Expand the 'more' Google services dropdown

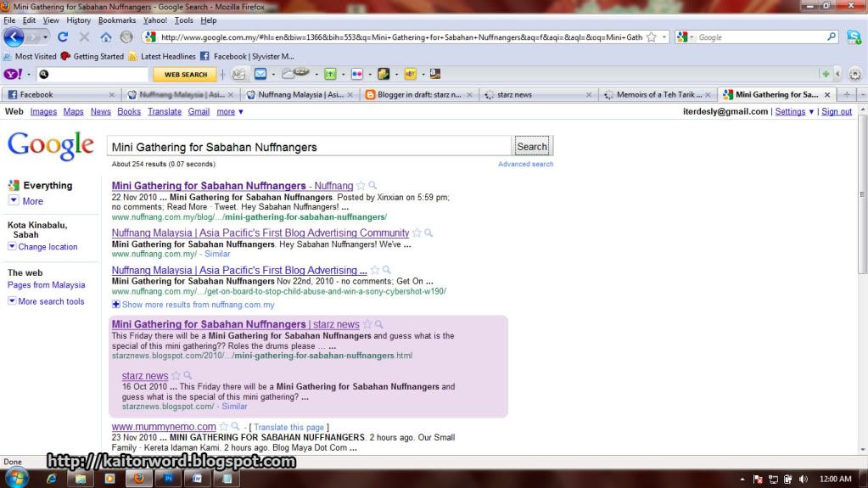(230, 111)
